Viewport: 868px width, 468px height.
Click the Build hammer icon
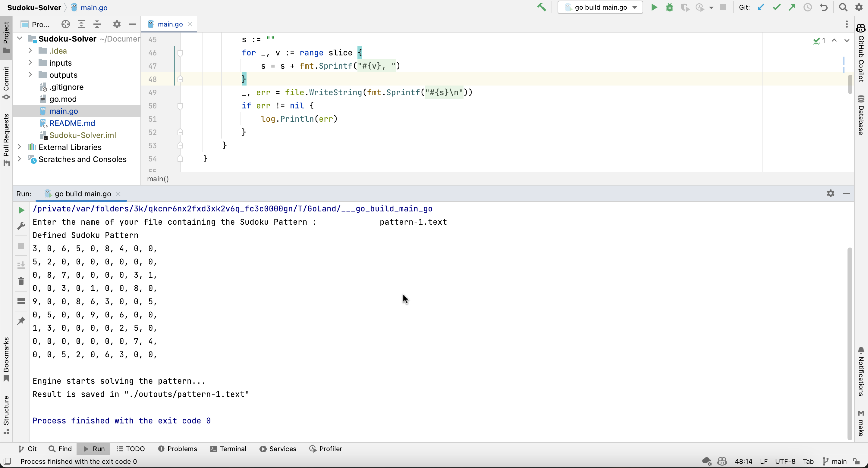point(542,8)
